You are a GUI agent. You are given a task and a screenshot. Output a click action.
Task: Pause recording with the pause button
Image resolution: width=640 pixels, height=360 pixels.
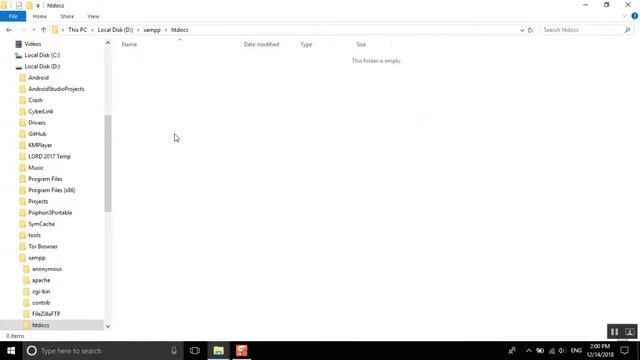(614, 332)
